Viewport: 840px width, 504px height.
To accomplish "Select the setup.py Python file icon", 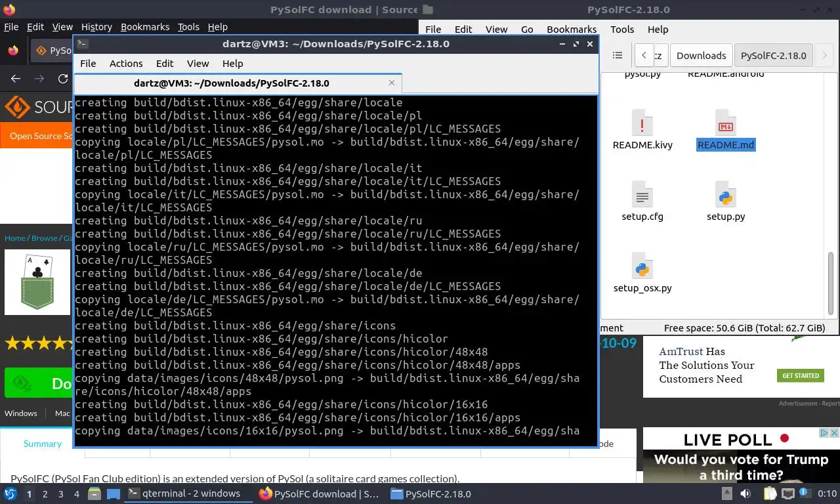I will coord(725,195).
